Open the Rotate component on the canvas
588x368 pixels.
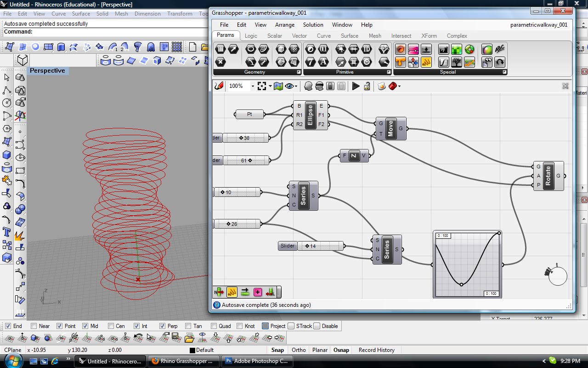point(548,176)
